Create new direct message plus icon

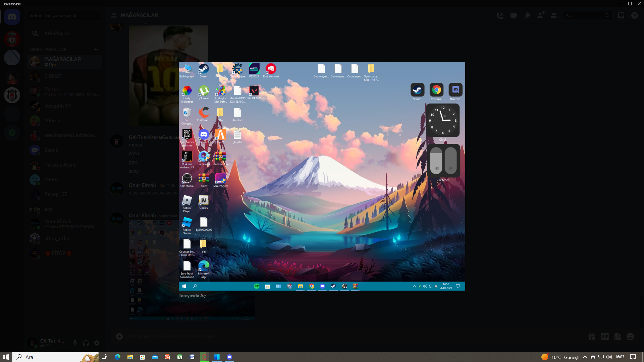pyautogui.click(x=96, y=50)
